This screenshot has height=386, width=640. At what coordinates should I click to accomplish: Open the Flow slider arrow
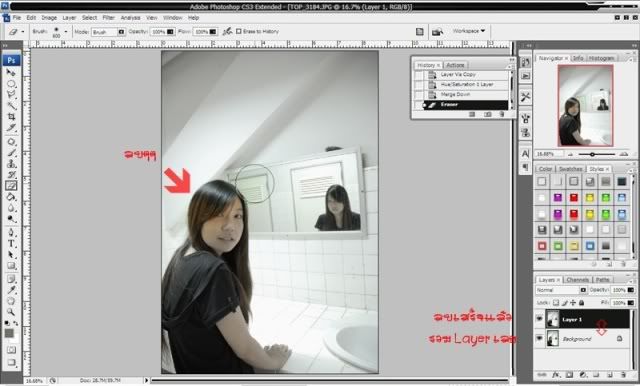click(213, 31)
